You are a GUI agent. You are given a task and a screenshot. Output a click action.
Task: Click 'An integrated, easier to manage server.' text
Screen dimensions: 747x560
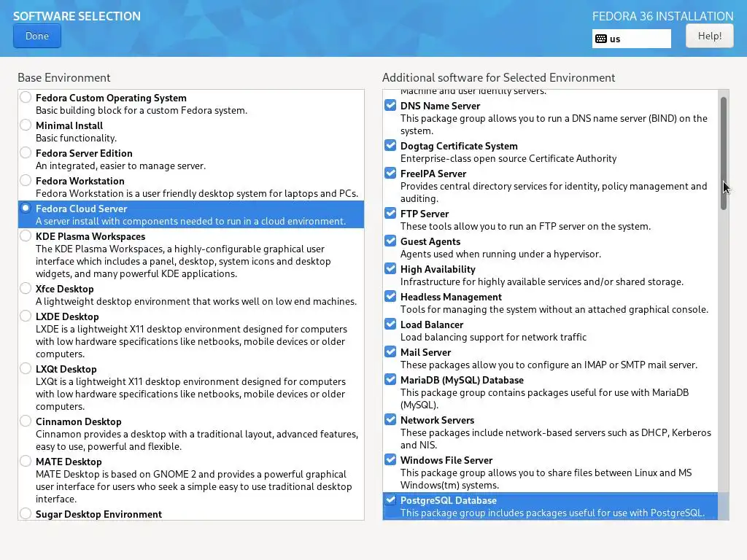[x=120, y=166]
